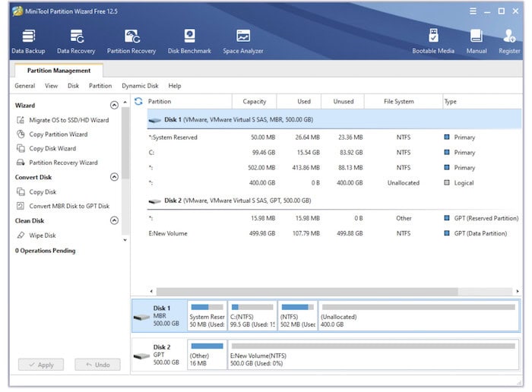Select the E:New Volume(NTFS) block on Disk 2
This screenshot has width=532, height=392.
[x=374, y=355]
